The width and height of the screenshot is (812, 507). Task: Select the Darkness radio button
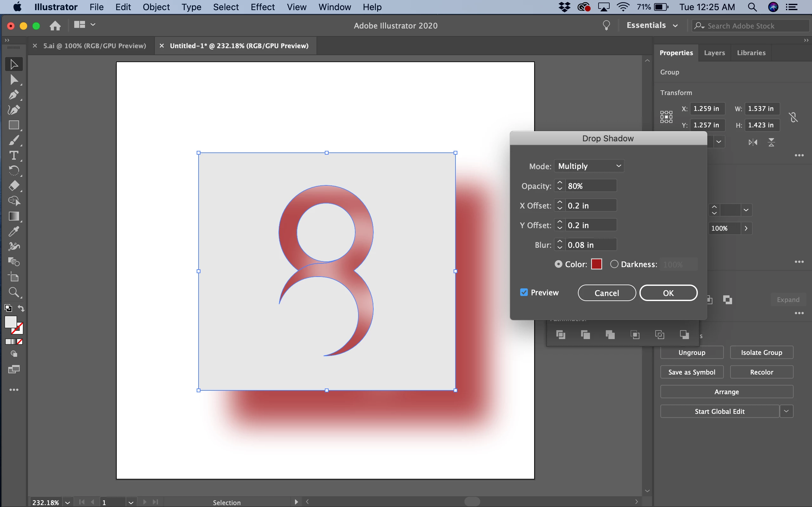tap(614, 264)
